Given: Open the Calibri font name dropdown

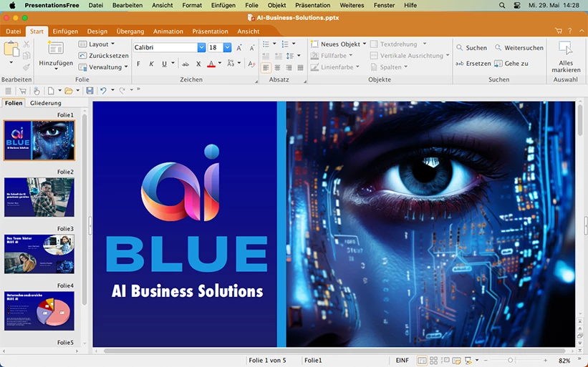Looking at the screenshot, I should click(201, 47).
